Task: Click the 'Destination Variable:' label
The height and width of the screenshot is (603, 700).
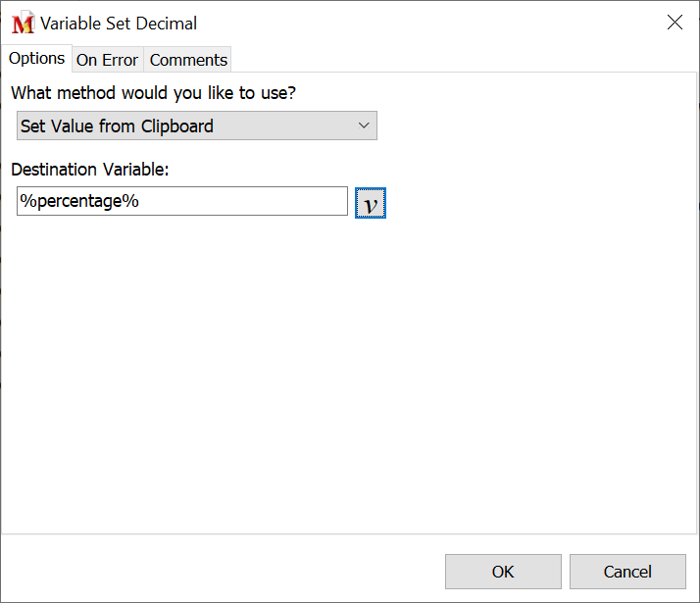Action: click(x=90, y=170)
